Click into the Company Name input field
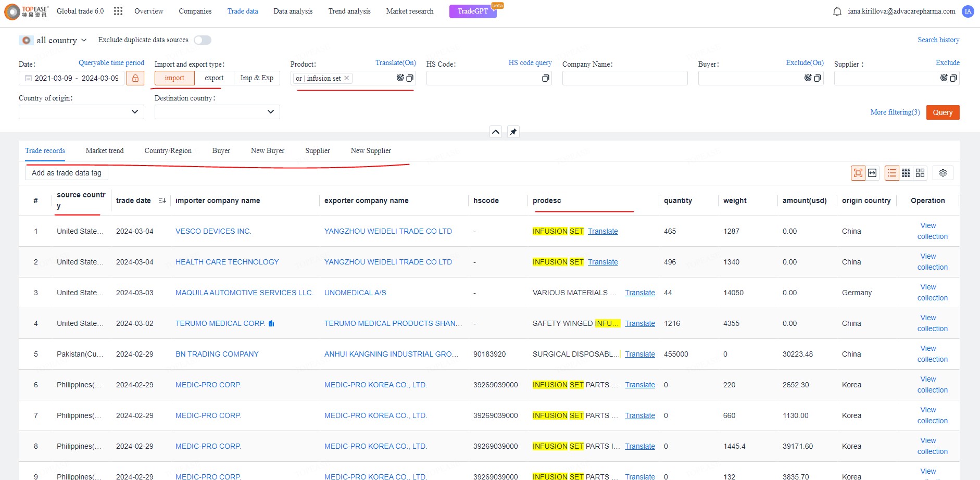The width and height of the screenshot is (980, 480). click(x=625, y=78)
